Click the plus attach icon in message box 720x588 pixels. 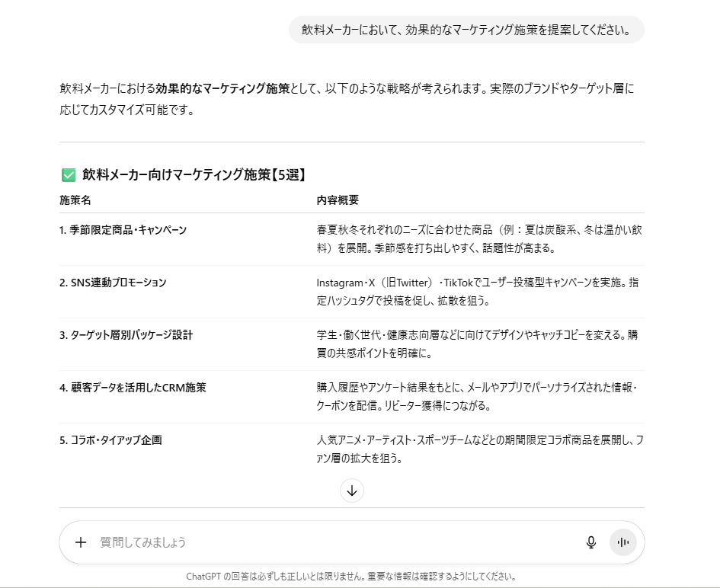[81, 542]
